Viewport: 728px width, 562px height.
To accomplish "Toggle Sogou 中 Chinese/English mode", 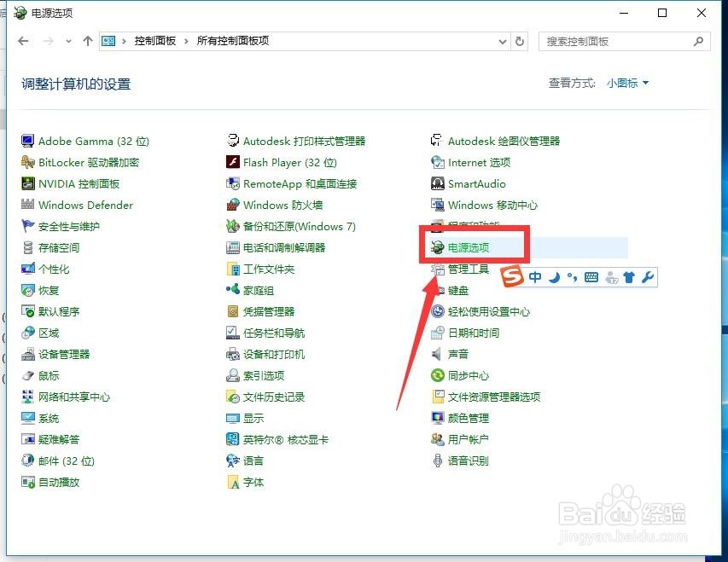I will point(535,277).
